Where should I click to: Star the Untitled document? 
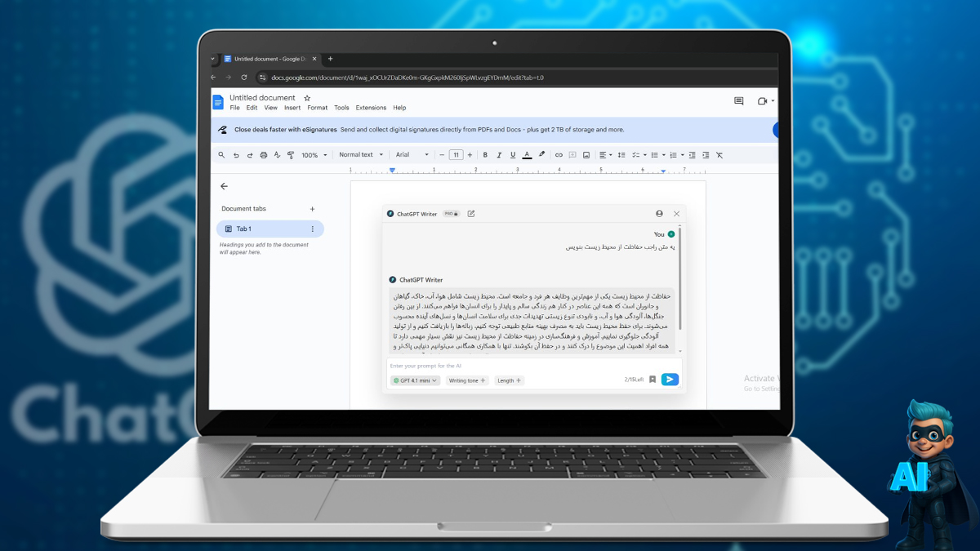tap(307, 98)
